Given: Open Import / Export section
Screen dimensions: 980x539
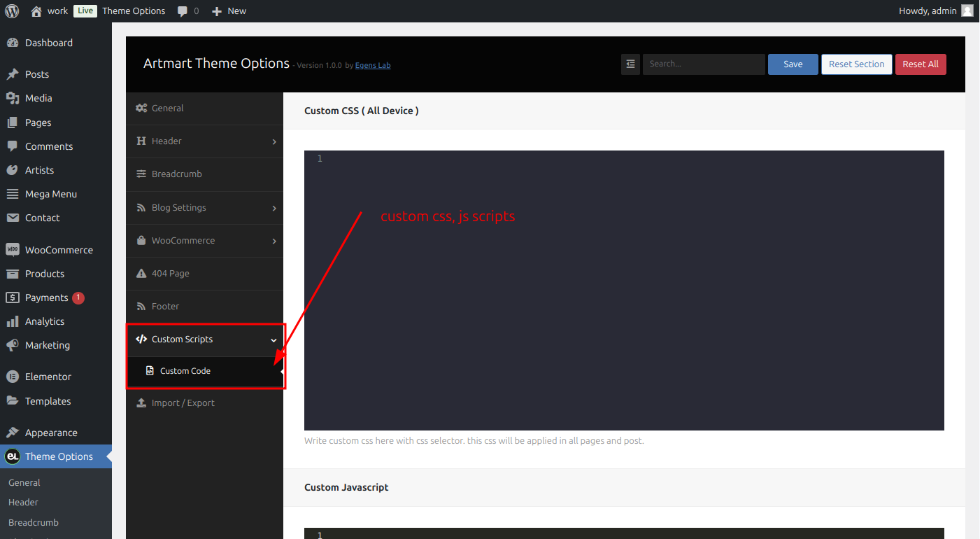Looking at the screenshot, I should pyautogui.click(x=204, y=403).
